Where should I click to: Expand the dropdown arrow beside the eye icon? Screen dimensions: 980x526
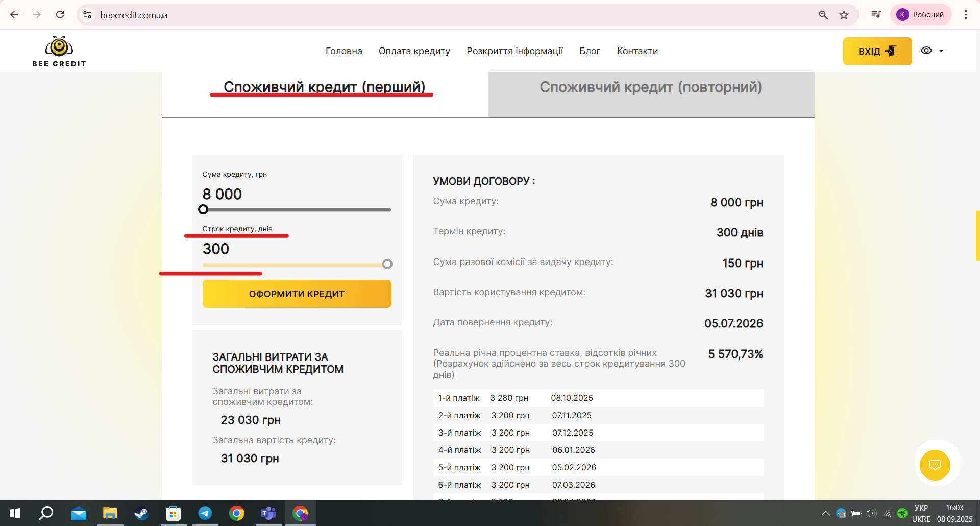[941, 51]
